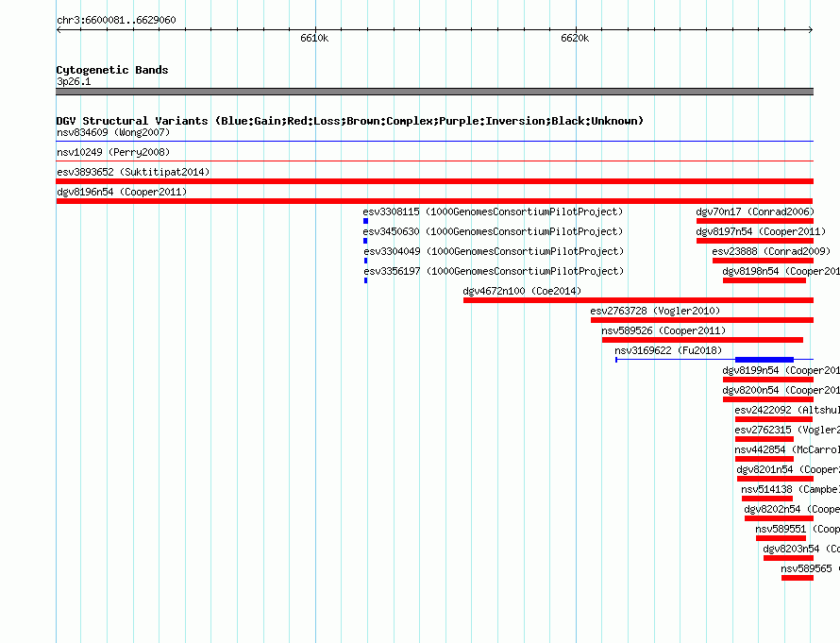Image resolution: width=840 pixels, height=643 pixels.
Task: Click the red dgv8196n54 loss bar
Action: coord(434,201)
